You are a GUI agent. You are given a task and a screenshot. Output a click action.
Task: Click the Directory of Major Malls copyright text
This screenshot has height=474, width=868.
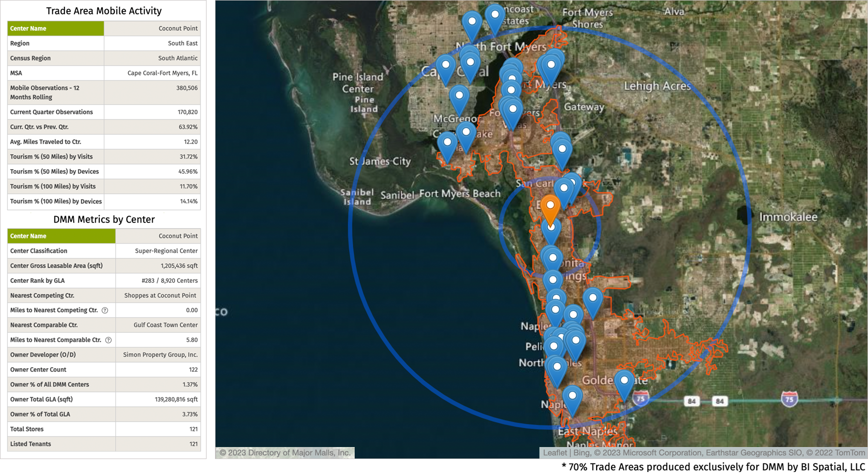[285, 453]
